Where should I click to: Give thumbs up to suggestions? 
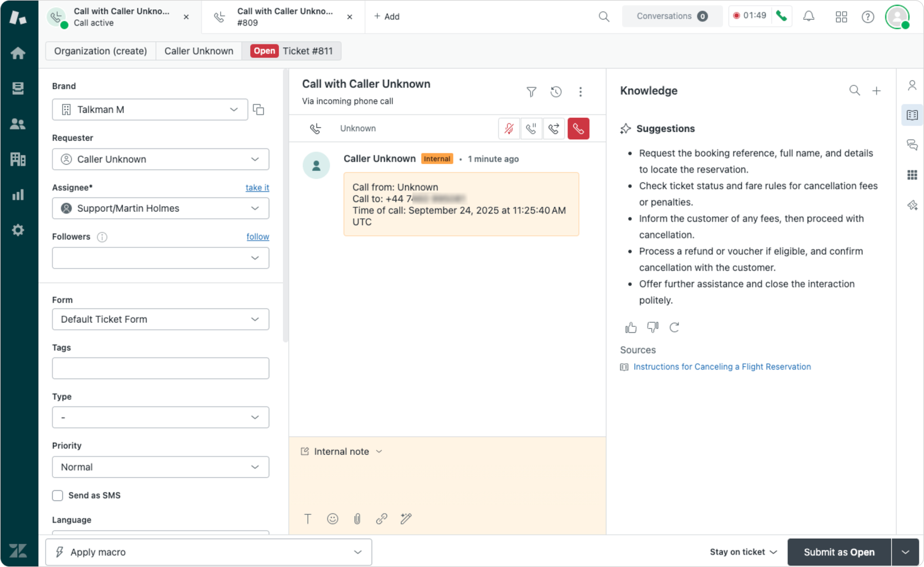click(x=631, y=328)
